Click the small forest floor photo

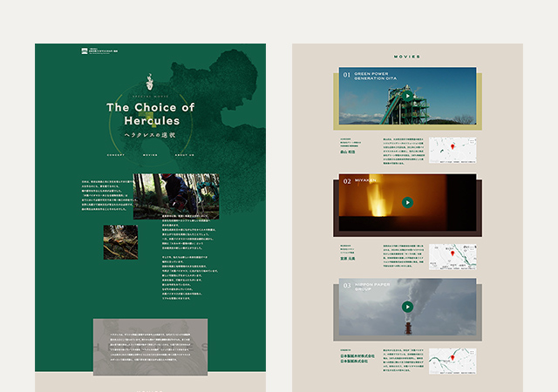point(120,241)
